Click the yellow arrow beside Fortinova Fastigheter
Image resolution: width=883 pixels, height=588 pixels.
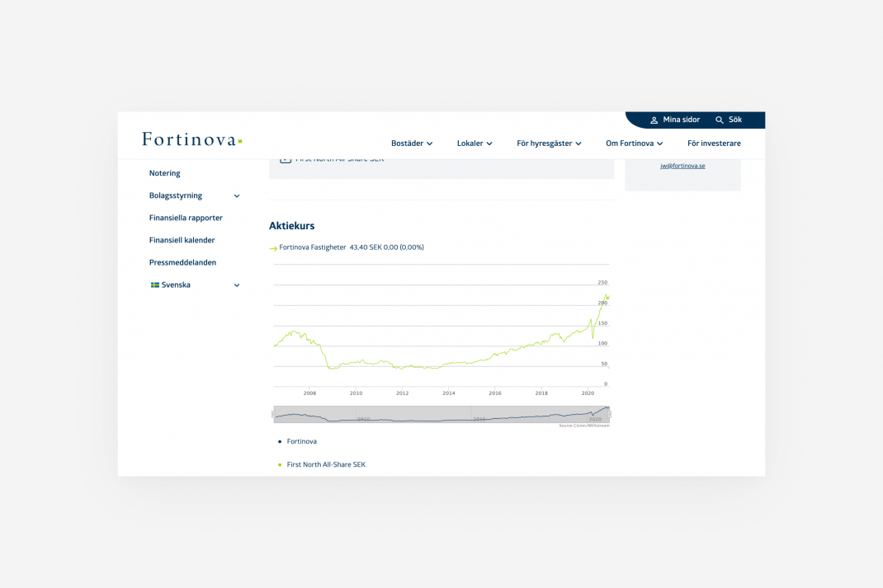[x=273, y=248]
